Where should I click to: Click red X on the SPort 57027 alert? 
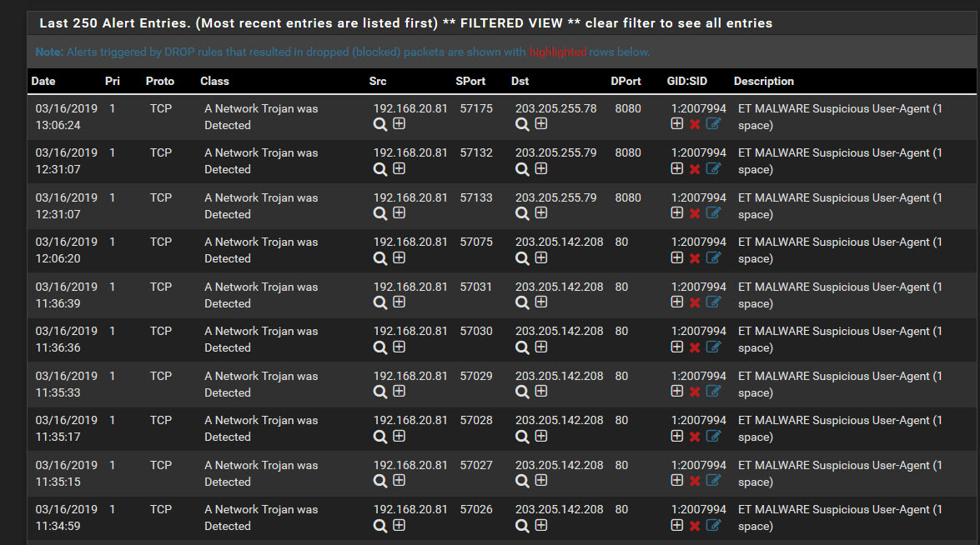[x=695, y=481]
